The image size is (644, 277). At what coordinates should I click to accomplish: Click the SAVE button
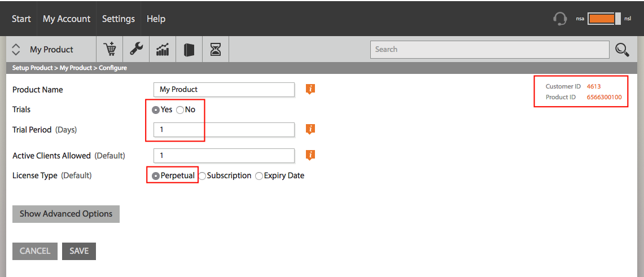coord(79,251)
